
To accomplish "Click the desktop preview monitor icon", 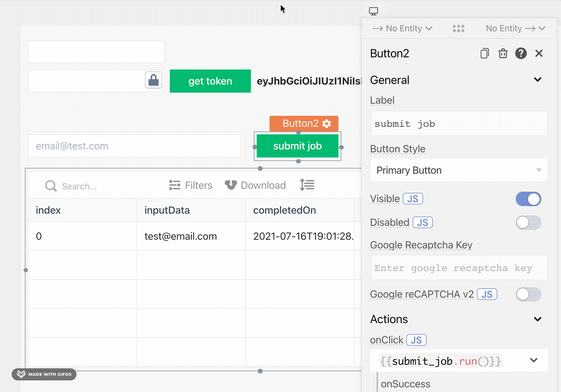I will click(373, 11).
